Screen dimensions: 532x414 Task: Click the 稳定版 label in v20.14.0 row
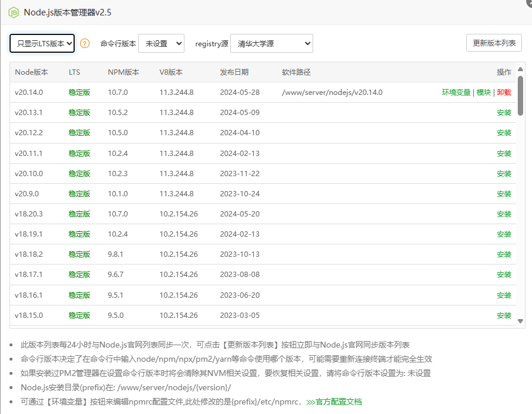(79, 93)
